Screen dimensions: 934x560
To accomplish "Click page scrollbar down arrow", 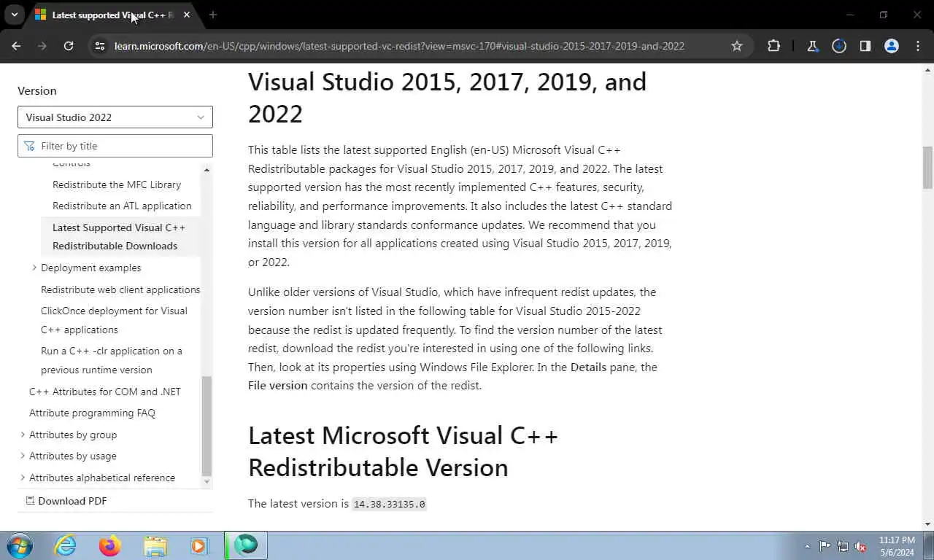I will [x=927, y=524].
